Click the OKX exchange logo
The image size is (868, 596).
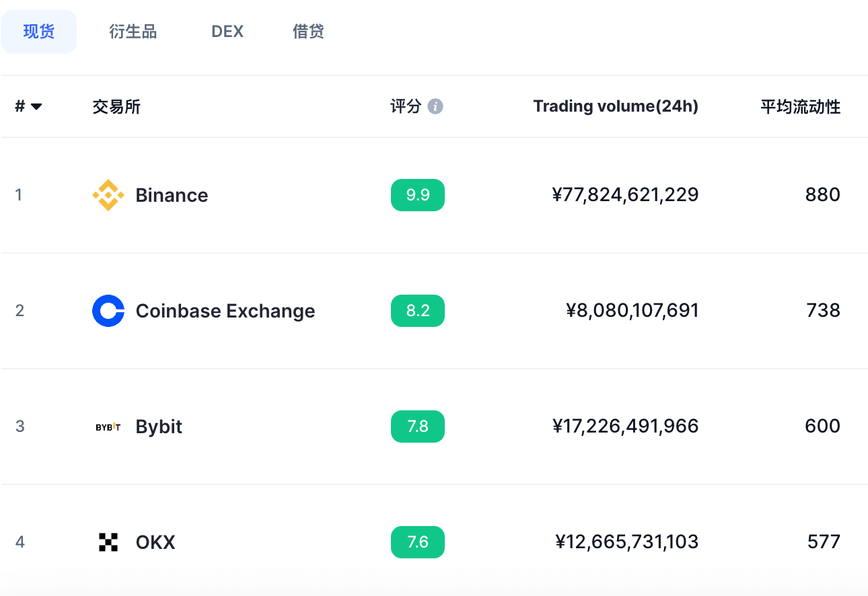[109, 542]
